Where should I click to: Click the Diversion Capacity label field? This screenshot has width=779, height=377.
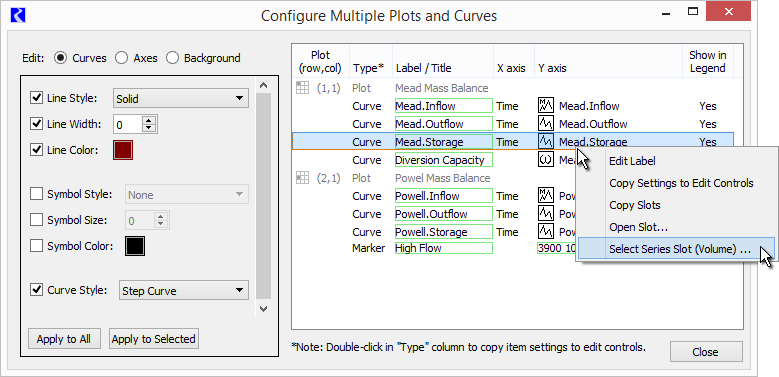pos(443,160)
